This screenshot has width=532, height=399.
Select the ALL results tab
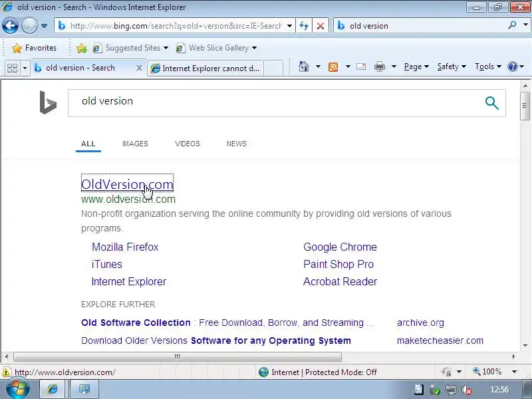88,144
